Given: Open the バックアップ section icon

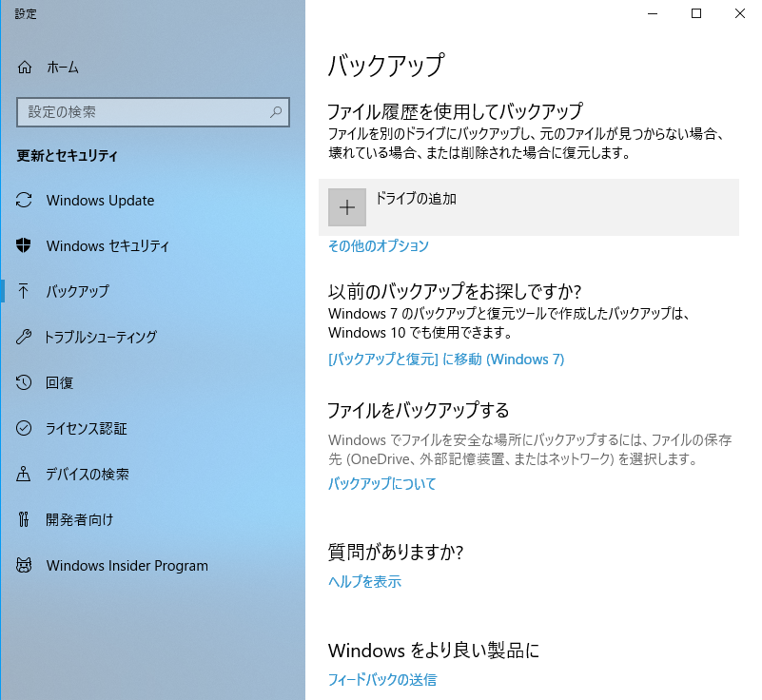Looking at the screenshot, I should point(24,291).
